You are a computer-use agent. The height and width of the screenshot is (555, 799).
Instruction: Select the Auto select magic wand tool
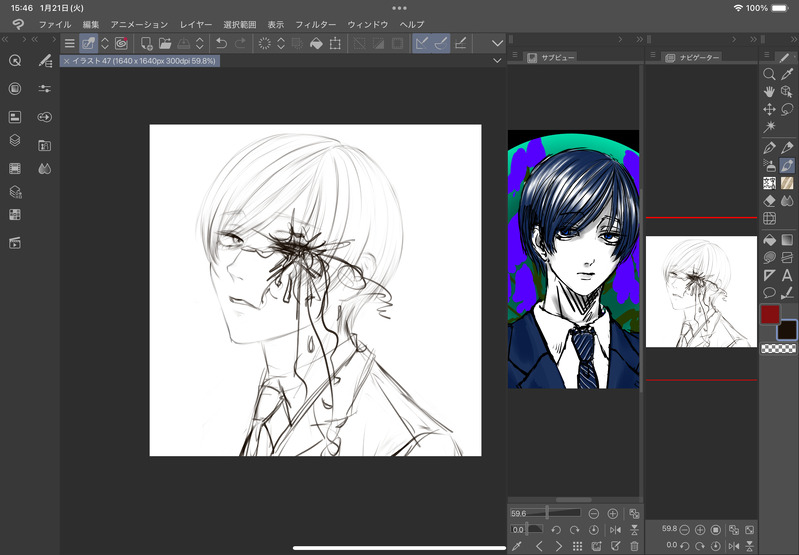769,126
